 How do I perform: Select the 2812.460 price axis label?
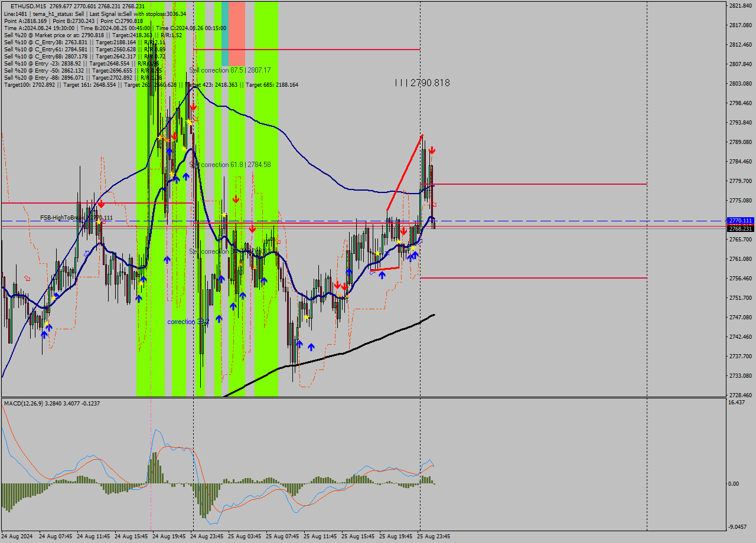(740, 45)
